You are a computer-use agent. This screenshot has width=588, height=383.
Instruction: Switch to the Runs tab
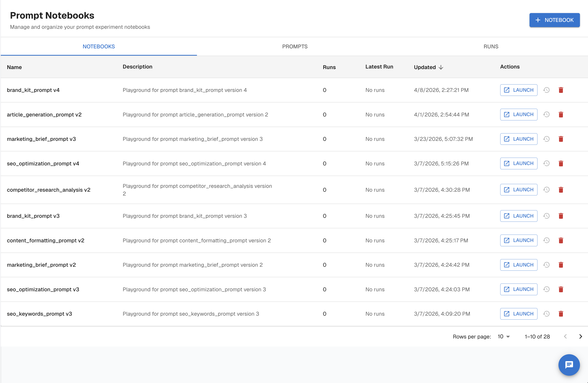click(x=491, y=46)
